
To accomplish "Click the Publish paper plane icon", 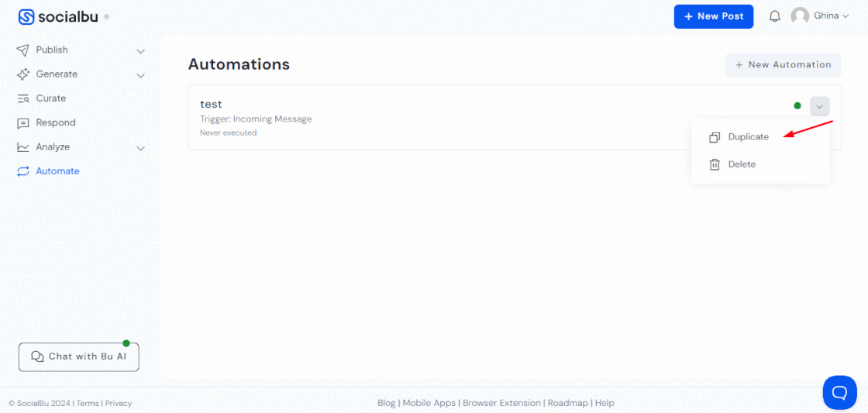I will 23,50.
